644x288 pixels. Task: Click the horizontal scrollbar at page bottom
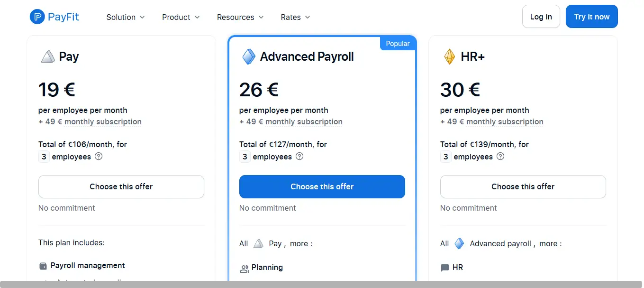point(322,284)
